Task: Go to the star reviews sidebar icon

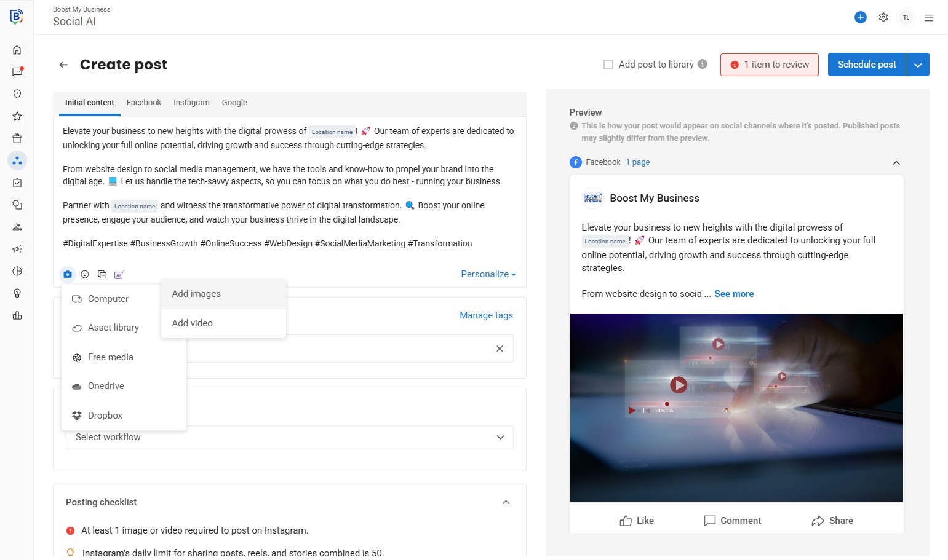Action: (x=17, y=116)
